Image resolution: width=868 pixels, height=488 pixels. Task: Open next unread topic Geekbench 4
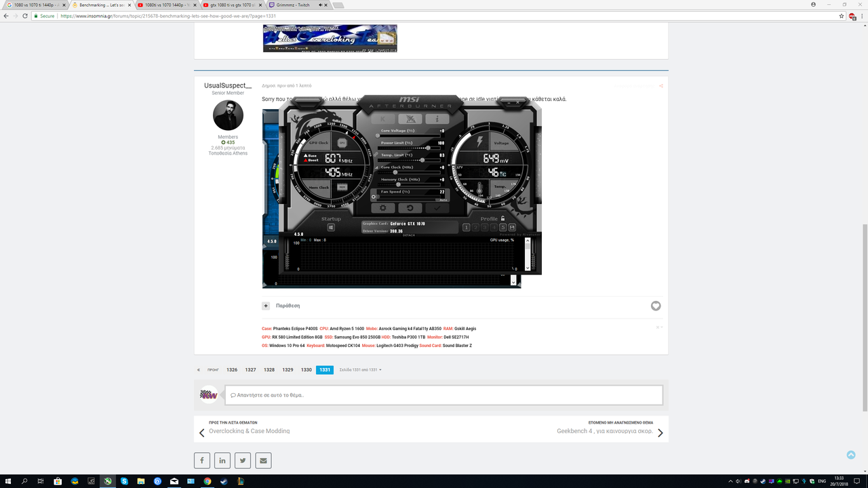pos(605,431)
